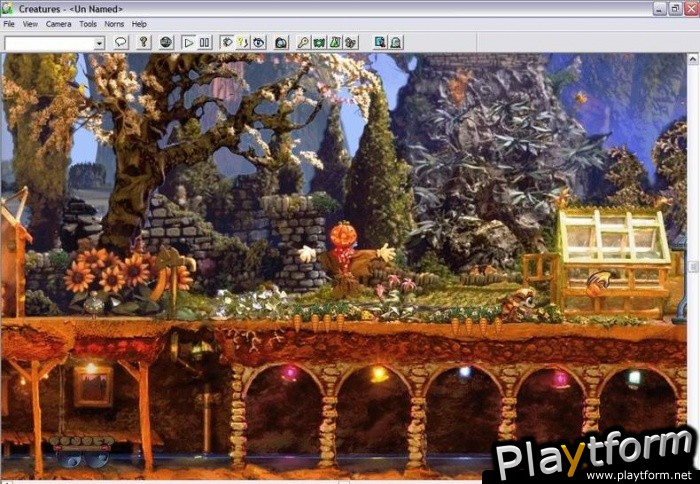Click the framed picture in cellar

[x=93, y=387]
